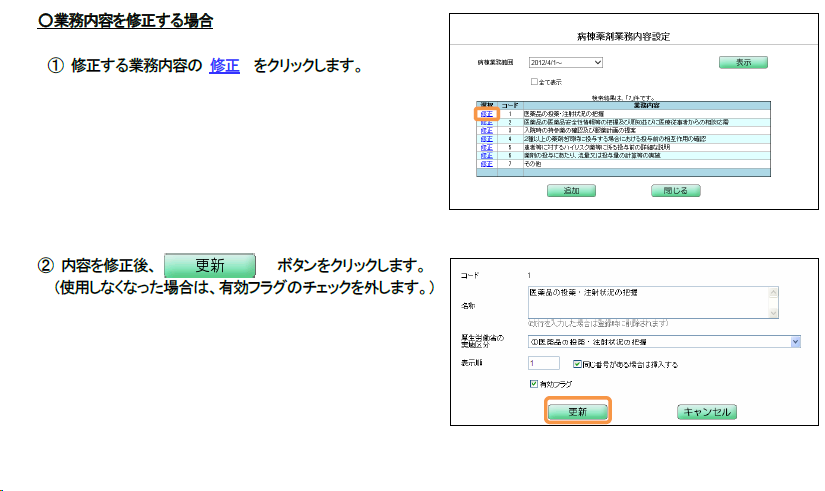The height and width of the screenshot is (491, 825).
Task: Click 修正 link for code 7 その他 row
Action: point(487,162)
